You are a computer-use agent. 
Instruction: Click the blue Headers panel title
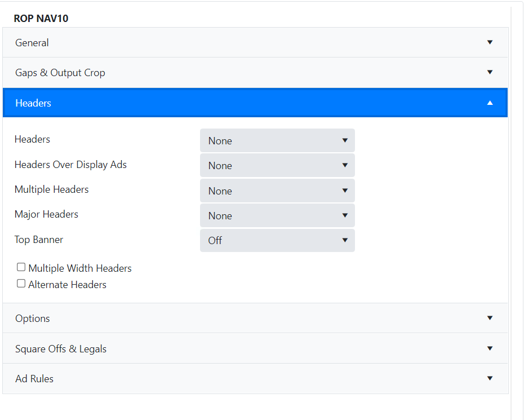point(33,103)
